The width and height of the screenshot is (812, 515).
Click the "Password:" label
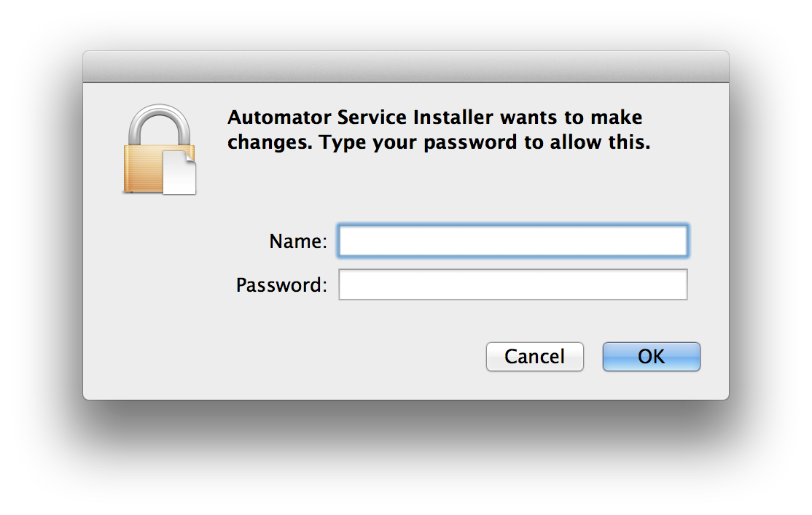pos(281,284)
